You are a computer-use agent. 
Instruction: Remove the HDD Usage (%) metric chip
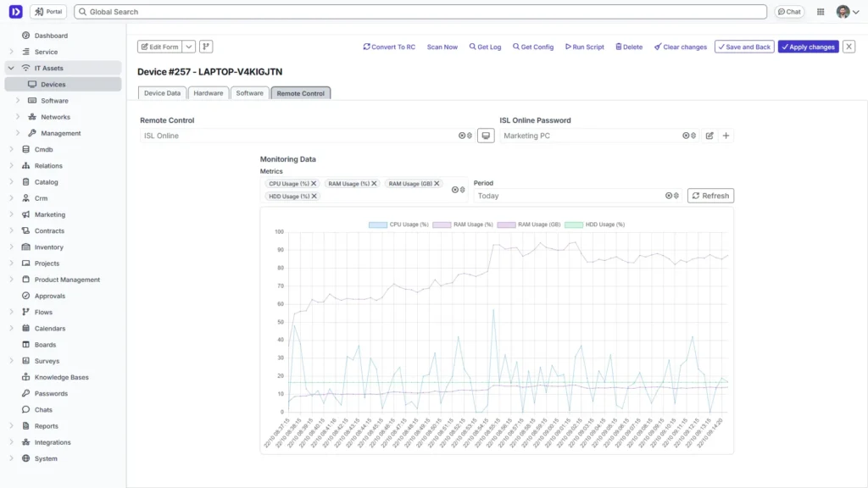click(313, 196)
